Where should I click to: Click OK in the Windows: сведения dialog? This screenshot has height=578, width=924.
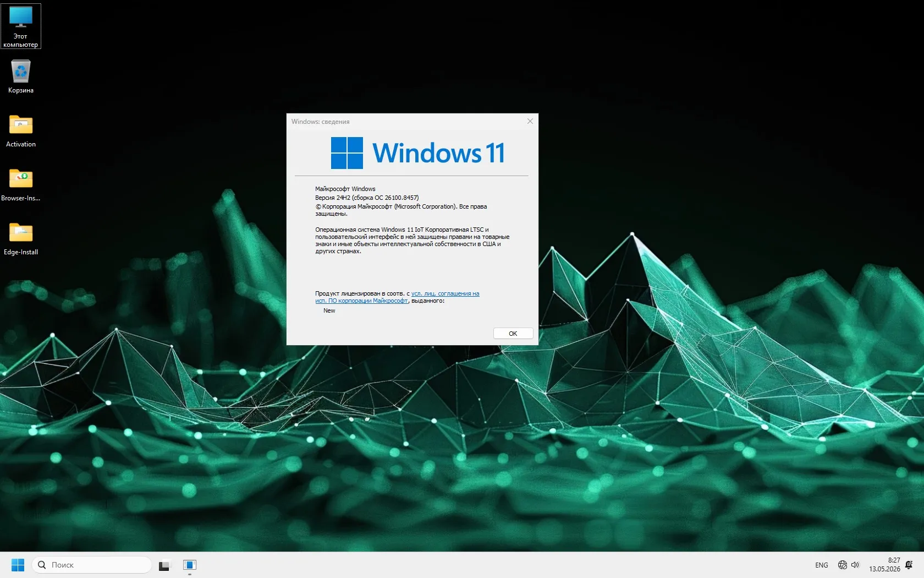pyautogui.click(x=513, y=334)
